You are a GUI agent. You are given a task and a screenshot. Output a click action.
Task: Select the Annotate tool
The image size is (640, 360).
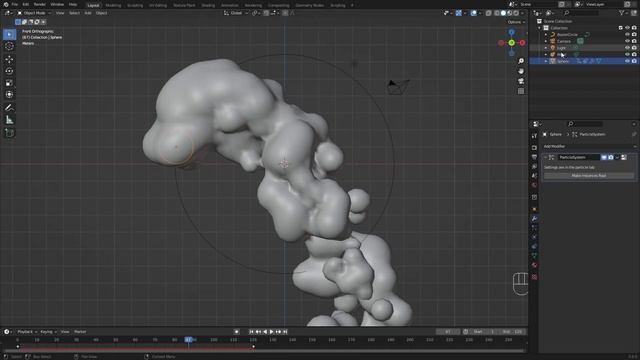(9, 108)
